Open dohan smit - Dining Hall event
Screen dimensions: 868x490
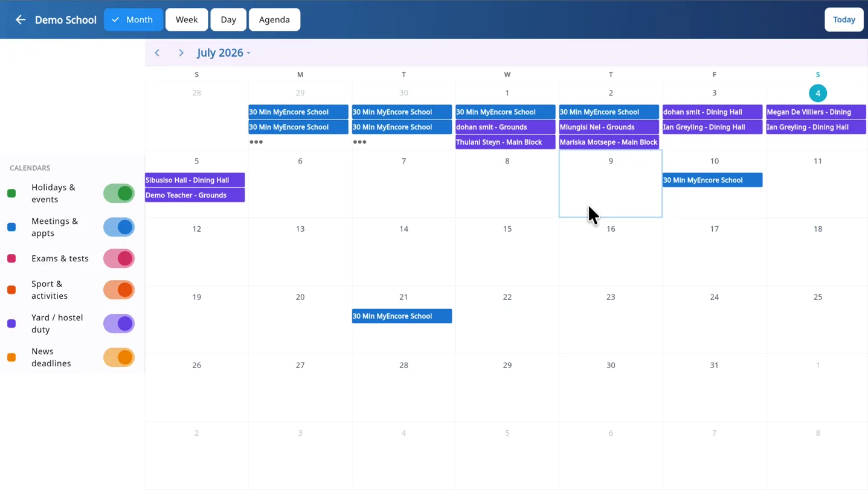(712, 112)
